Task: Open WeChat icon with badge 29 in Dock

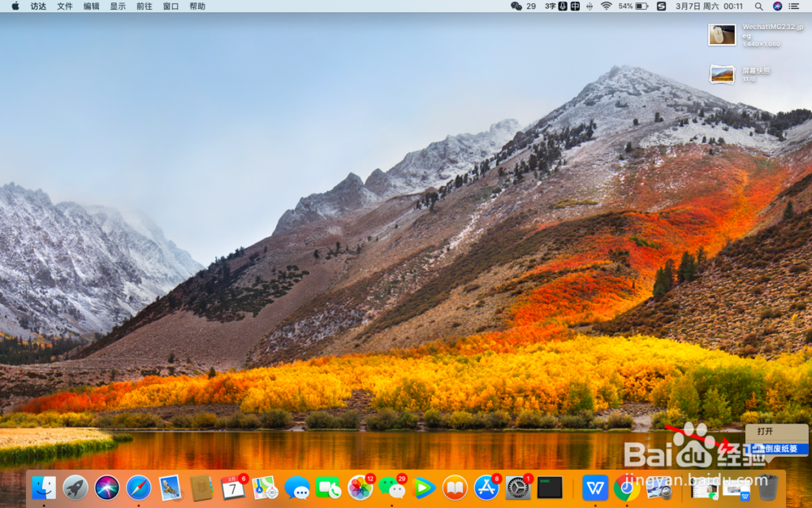Action: click(x=392, y=488)
